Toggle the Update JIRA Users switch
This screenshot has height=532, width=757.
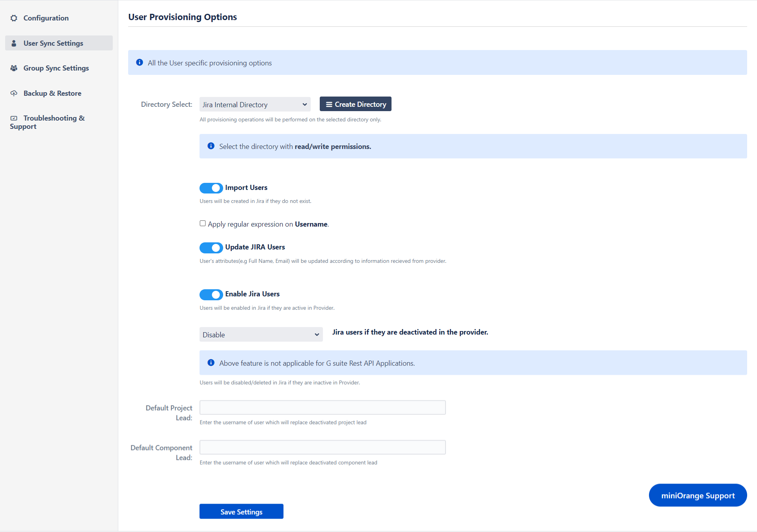[x=211, y=247]
